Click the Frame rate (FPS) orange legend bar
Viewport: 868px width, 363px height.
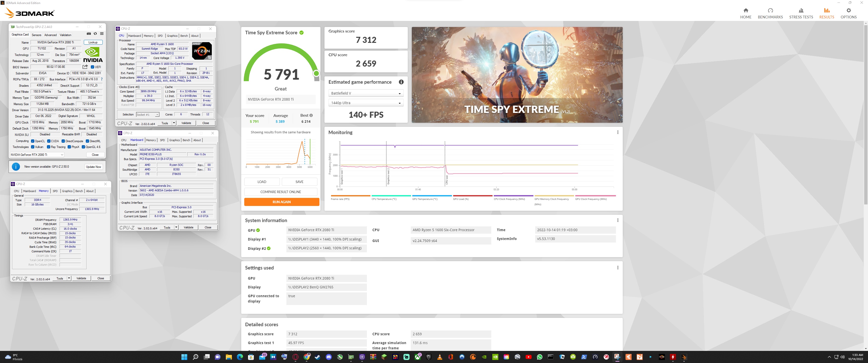pos(350,196)
